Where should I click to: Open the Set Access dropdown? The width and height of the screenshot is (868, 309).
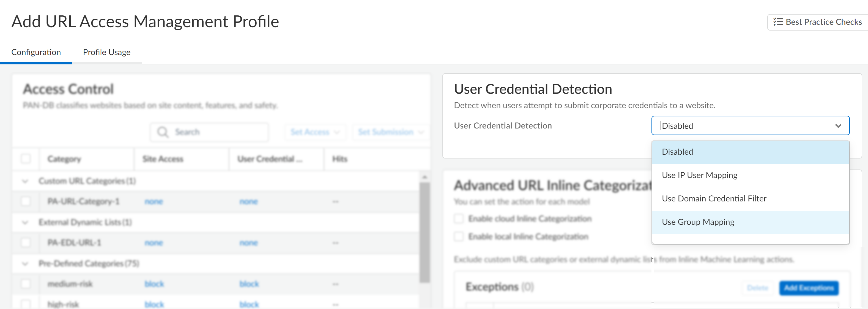point(315,132)
